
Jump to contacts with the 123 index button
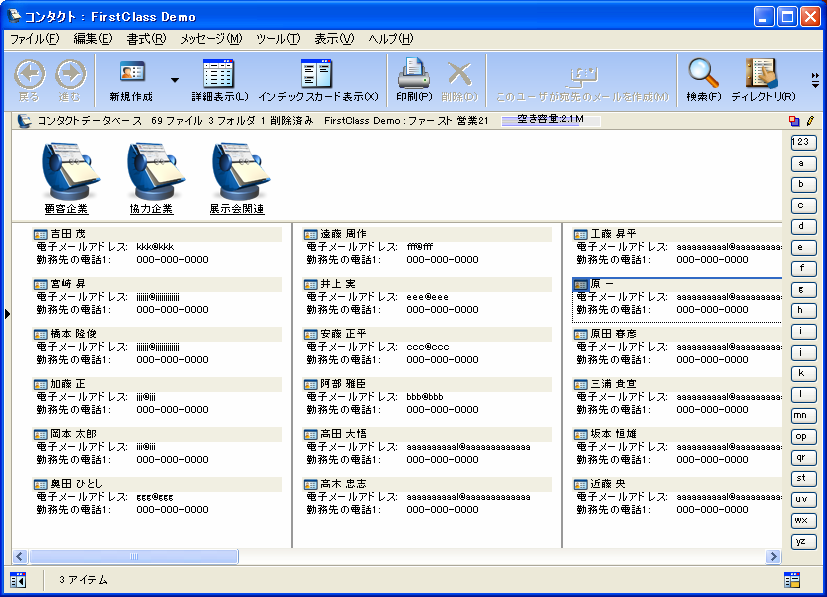[803, 142]
